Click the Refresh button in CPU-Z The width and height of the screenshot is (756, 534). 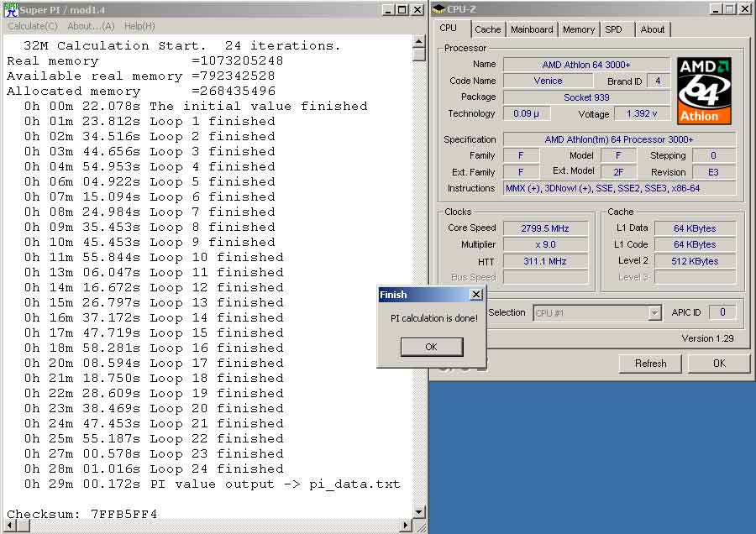(x=650, y=364)
